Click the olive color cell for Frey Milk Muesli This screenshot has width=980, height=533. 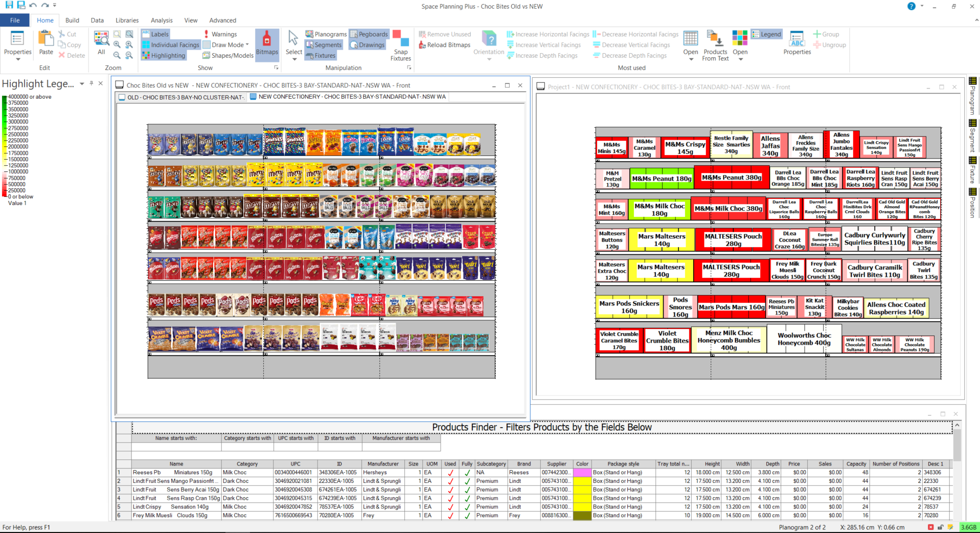tap(582, 516)
